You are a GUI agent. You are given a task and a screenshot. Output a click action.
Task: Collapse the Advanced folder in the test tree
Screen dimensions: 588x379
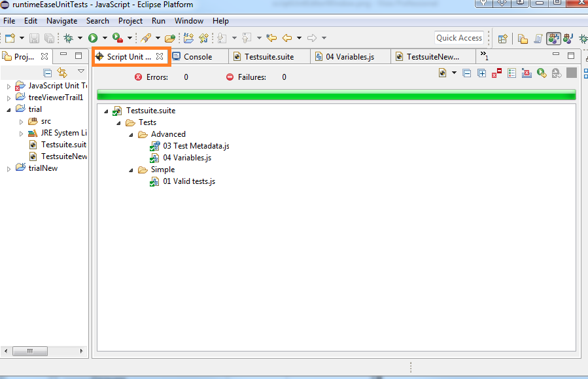[130, 134]
